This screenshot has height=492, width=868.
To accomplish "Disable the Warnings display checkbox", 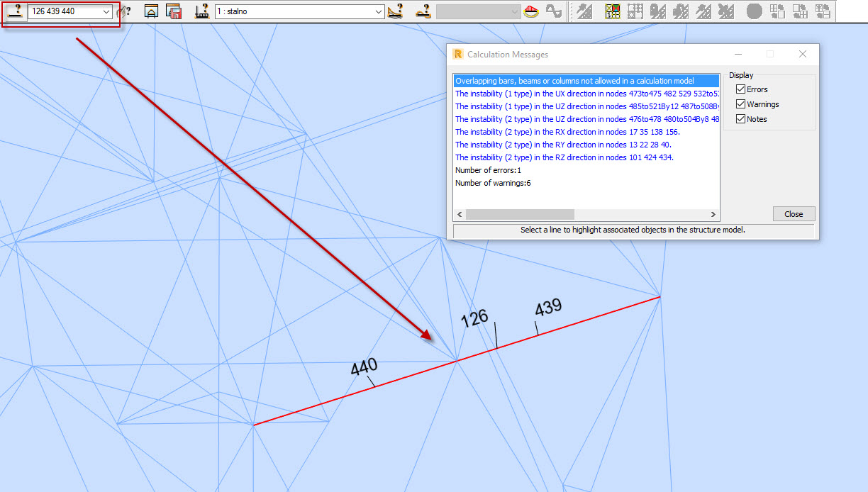I will pos(740,104).
